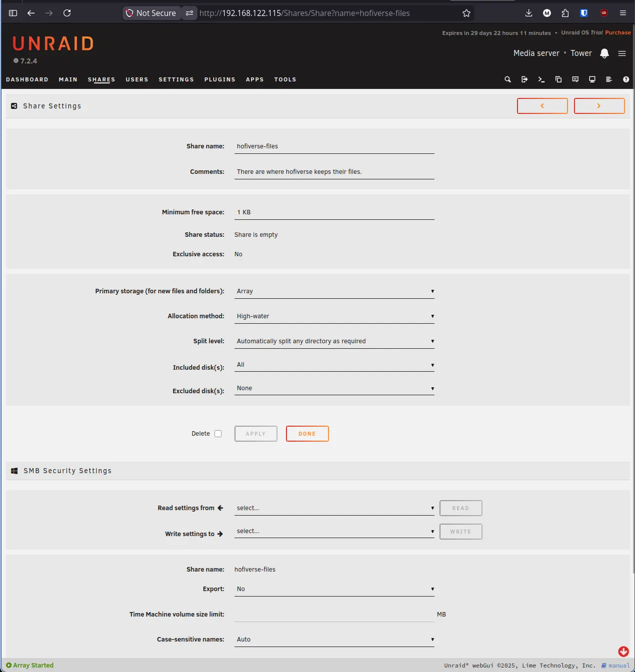Bookmark this page with the star icon

pos(466,13)
